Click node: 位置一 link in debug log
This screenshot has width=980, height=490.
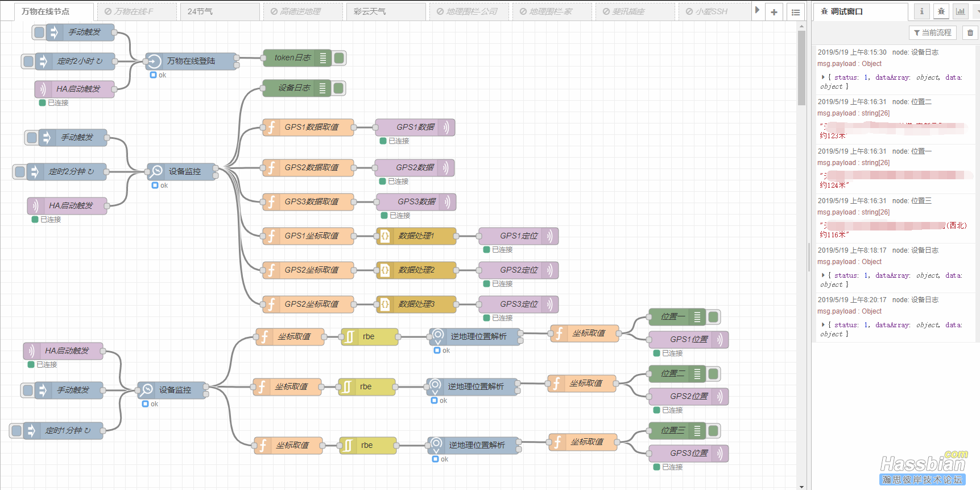pyautogui.click(x=912, y=151)
